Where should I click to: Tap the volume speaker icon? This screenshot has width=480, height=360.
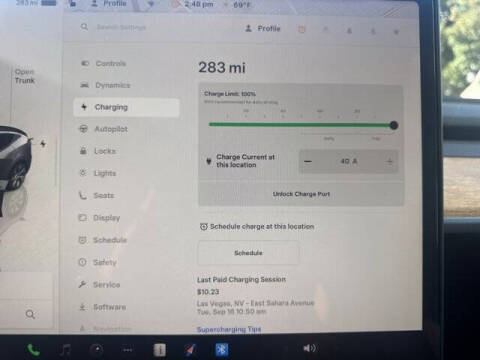point(309,348)
